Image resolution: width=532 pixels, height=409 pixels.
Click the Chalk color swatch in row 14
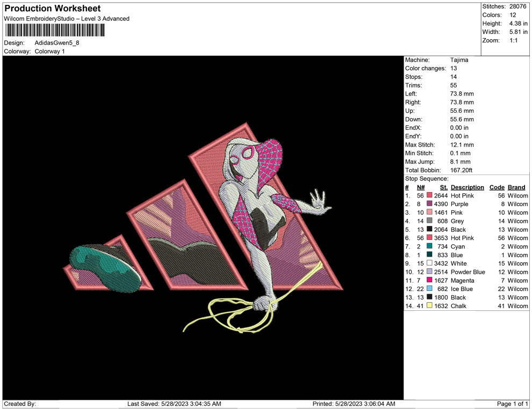click(429, 305)
